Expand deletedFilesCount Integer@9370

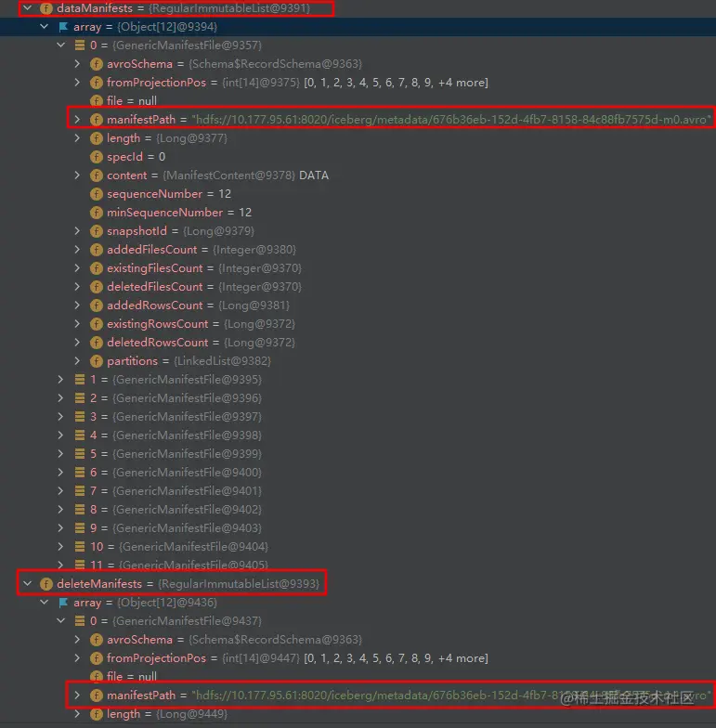(x=77, y=286)
